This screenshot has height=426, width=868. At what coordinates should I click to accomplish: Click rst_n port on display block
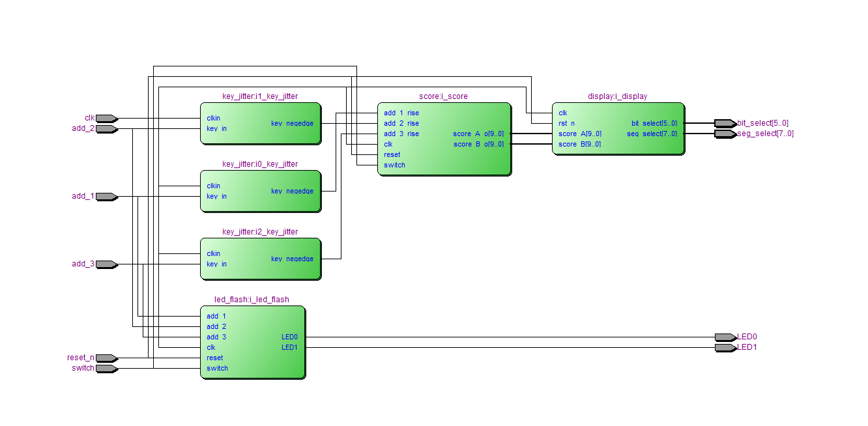click(x=567, y=124)
